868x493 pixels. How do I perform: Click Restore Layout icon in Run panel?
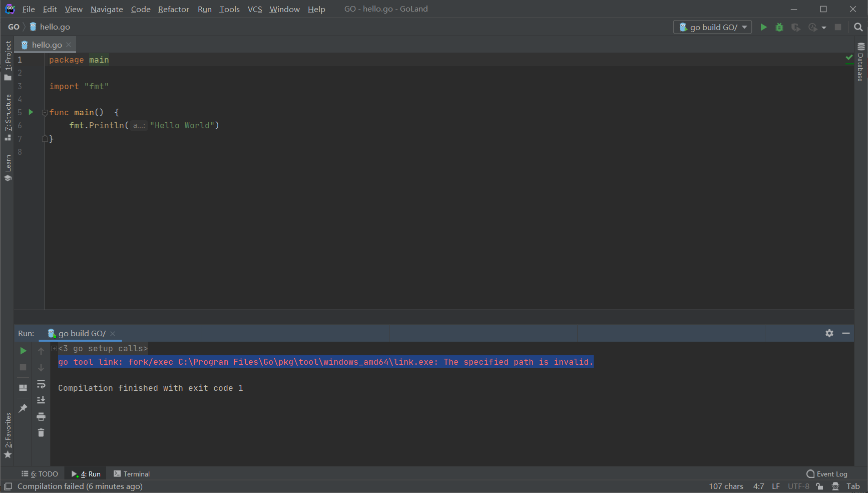23,388
